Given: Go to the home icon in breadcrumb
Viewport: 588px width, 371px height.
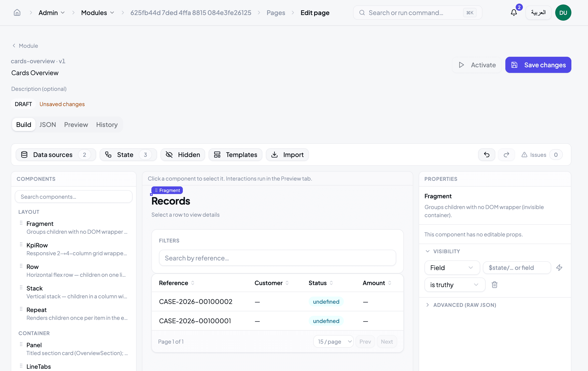Looking at the screenshot, I should [17, 12].
